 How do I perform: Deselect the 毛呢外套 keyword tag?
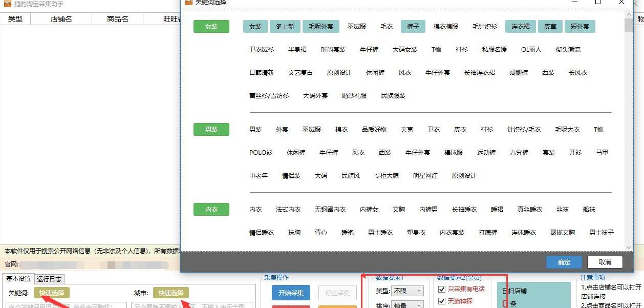tap(321, 26)
